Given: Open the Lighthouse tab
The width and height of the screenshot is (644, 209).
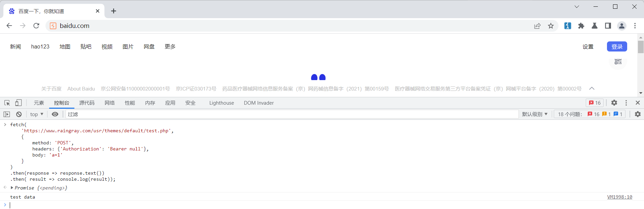Looking at the screenshot, I should [222, 103].
